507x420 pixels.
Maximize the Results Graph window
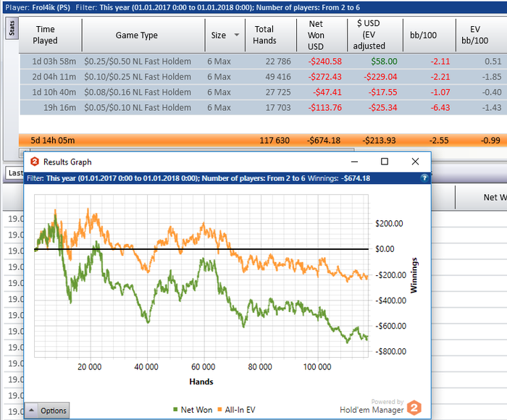point(385,161)
